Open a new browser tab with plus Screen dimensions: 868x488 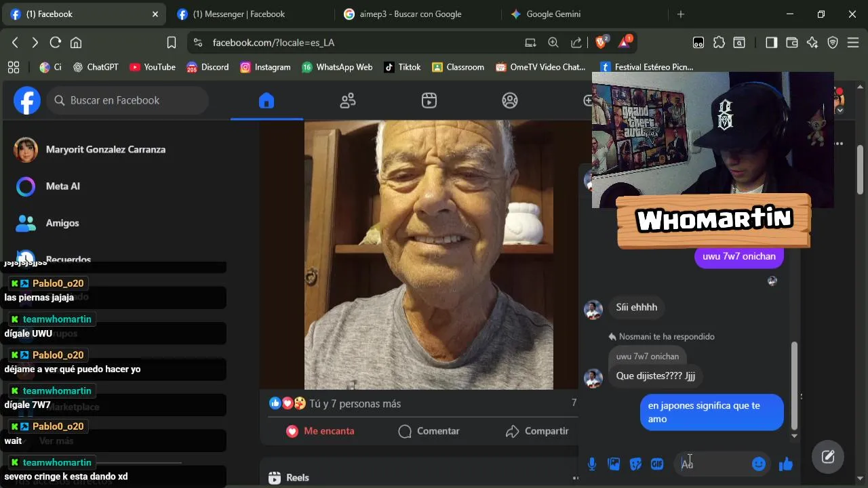click(681, 14)
